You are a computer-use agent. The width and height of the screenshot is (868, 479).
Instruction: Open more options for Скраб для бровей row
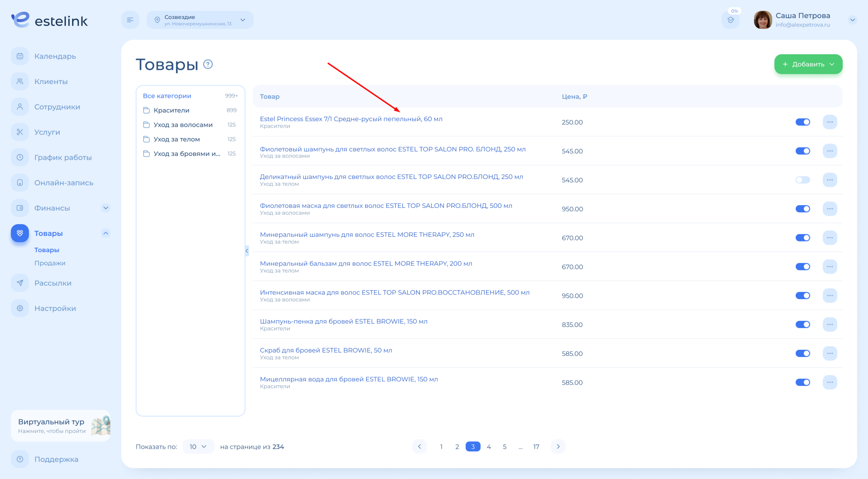click(x=830, y=353)
